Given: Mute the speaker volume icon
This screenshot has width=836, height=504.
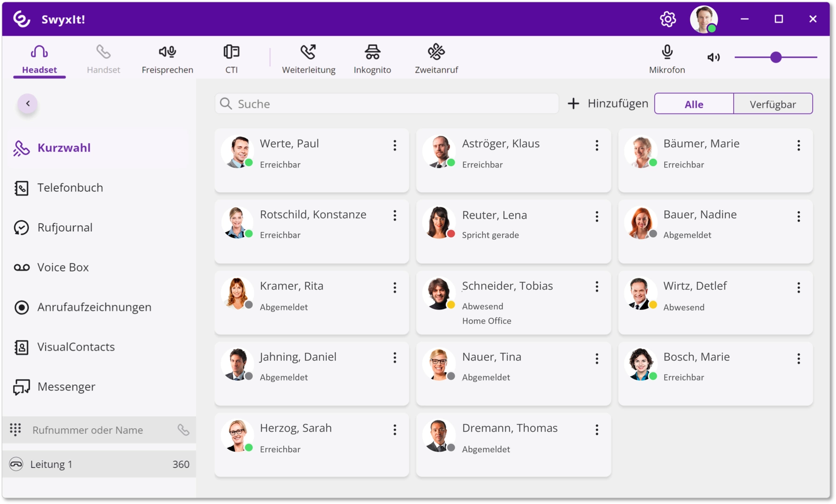Looking at the screenshot, I should (x=713, y=57).
